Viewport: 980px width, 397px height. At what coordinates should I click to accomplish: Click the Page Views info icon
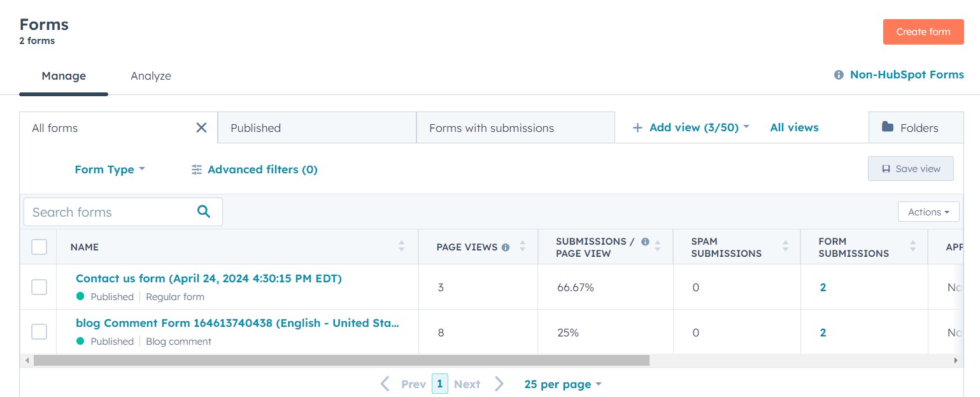pos(506,247)
